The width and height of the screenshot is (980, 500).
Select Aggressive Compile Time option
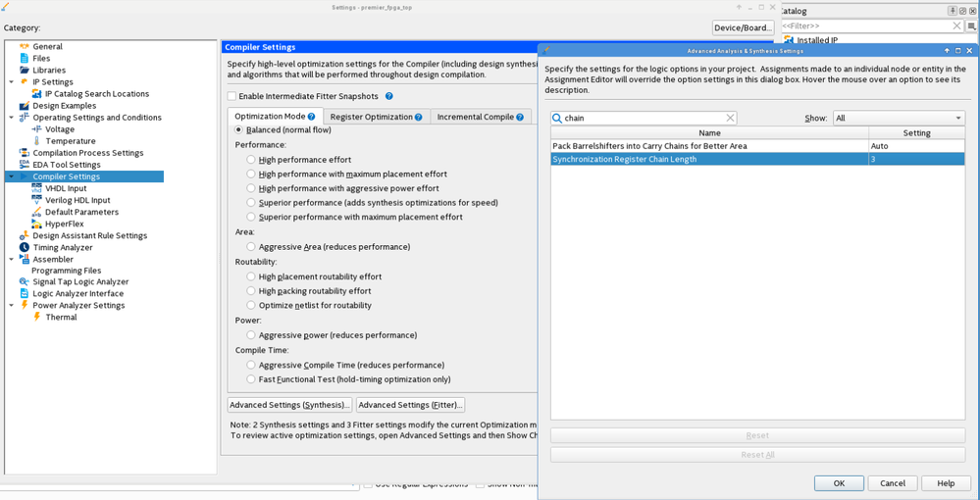(250, 365)
